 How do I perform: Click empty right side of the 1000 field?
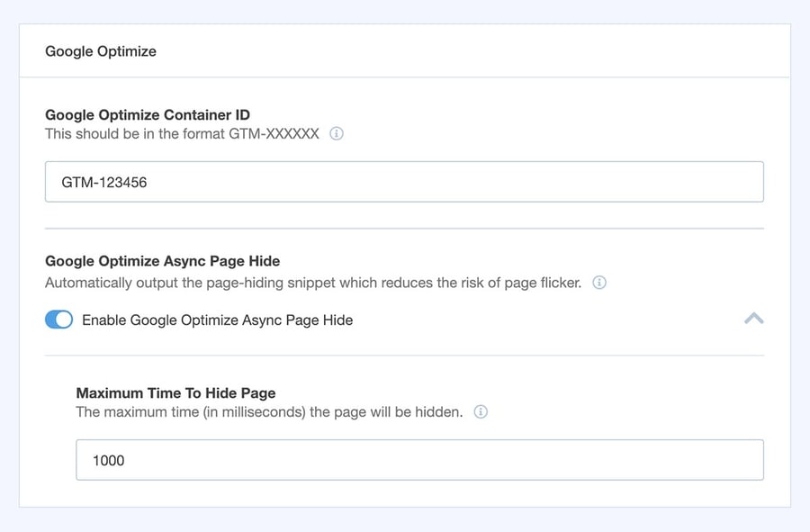pos(630,460)
